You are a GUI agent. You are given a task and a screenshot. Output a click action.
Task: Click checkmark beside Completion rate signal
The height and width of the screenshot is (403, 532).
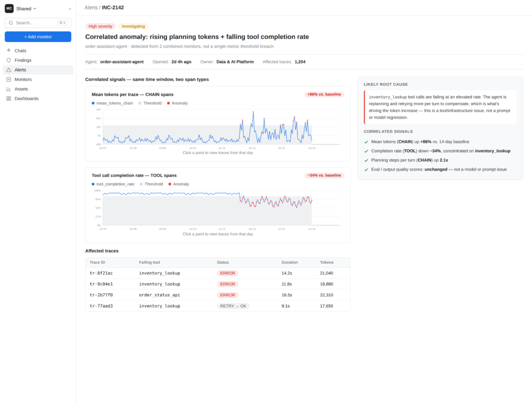click(366, 151)
